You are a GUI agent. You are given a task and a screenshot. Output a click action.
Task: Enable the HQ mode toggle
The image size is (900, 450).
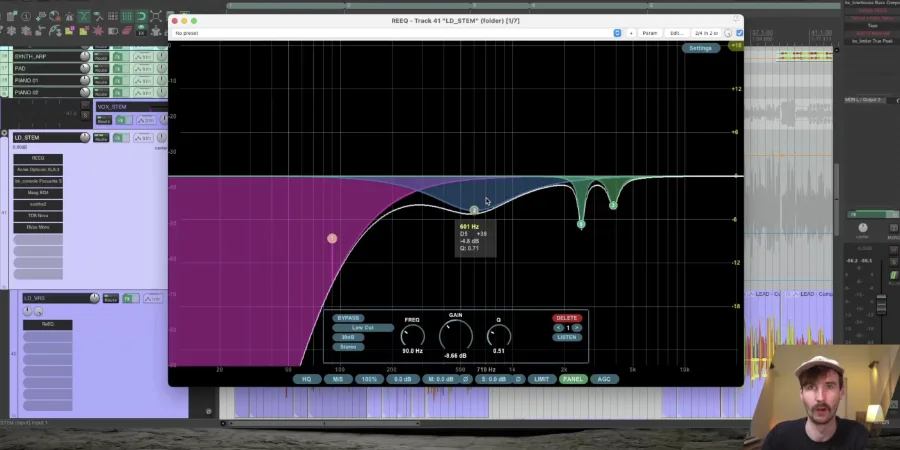[x=307, y=380]
